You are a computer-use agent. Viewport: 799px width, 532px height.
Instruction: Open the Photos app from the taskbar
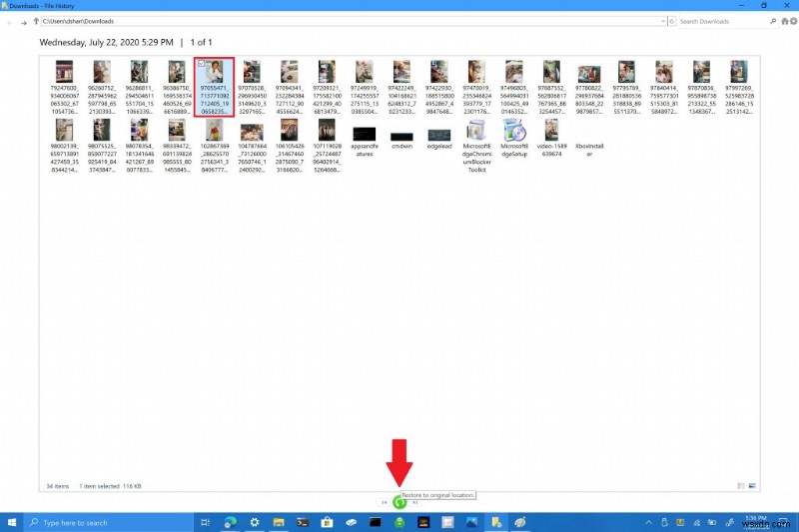click(471, 522)
